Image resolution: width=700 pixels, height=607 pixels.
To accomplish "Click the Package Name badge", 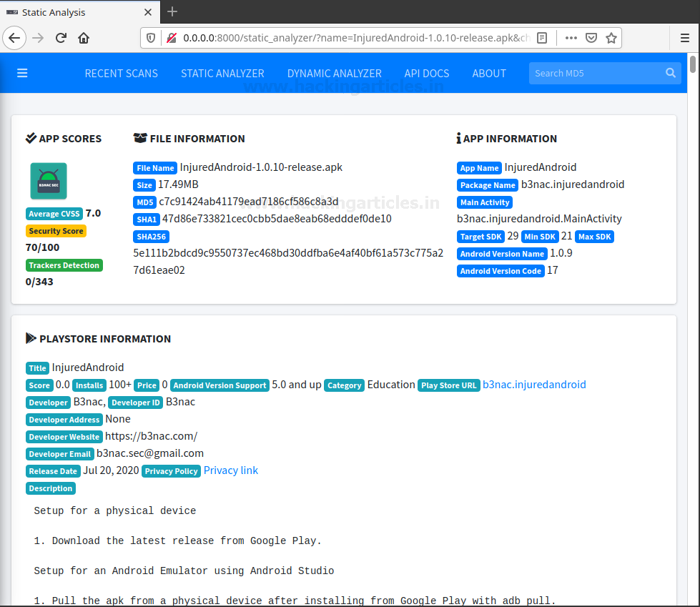I will click(488, 184).
